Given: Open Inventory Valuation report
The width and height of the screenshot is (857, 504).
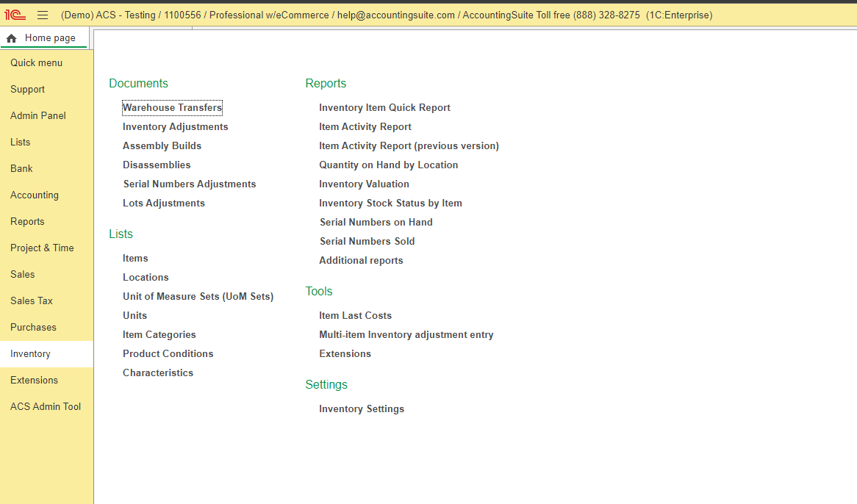Looking at the screenshot, I should (364, 184).
